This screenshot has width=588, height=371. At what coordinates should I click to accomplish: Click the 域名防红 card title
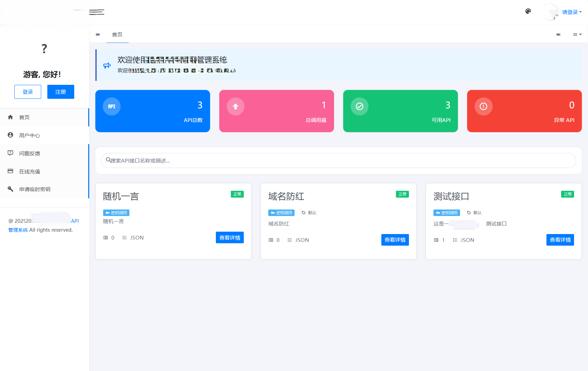pos(286,196)
